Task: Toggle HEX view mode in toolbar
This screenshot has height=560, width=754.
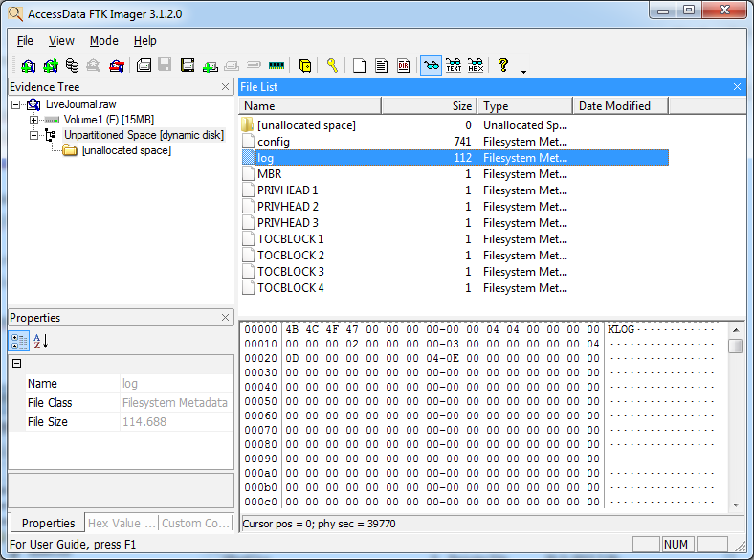Action: (x=476, y=66)
